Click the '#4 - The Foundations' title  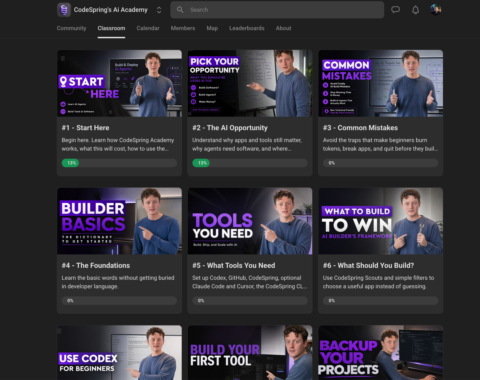click(x=96, y=265)
